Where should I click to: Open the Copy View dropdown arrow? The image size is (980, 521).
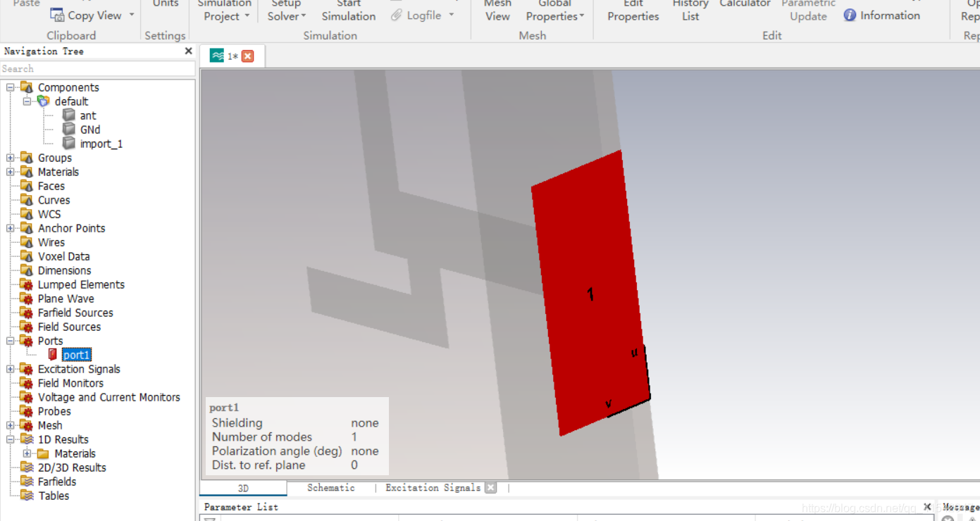tap(132, 15)
